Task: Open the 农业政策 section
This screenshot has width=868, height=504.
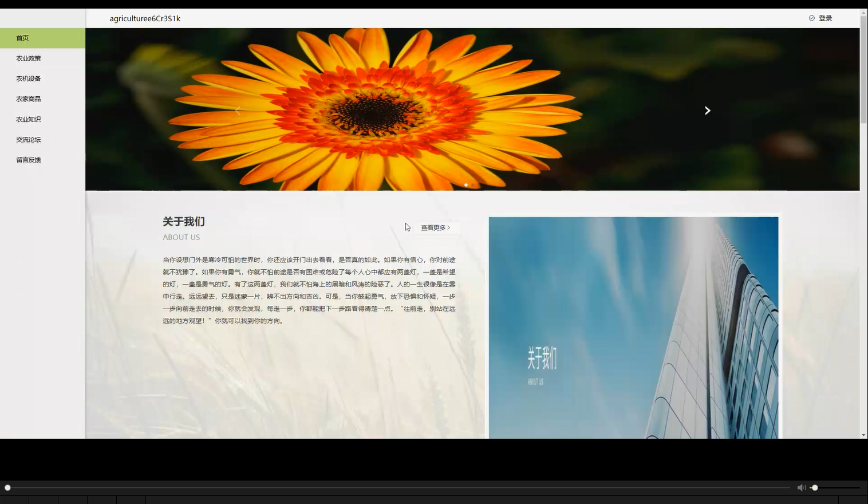Action: tap(29, 58)
